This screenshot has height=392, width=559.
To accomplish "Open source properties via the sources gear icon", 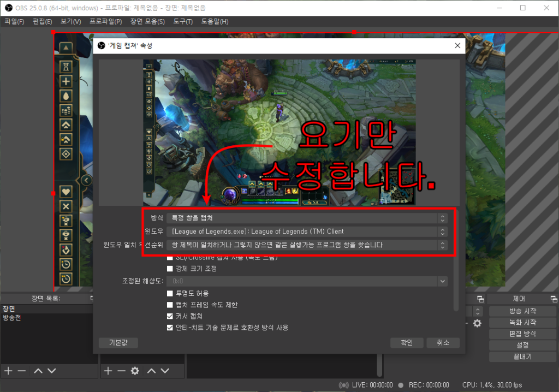I will 135,371.
